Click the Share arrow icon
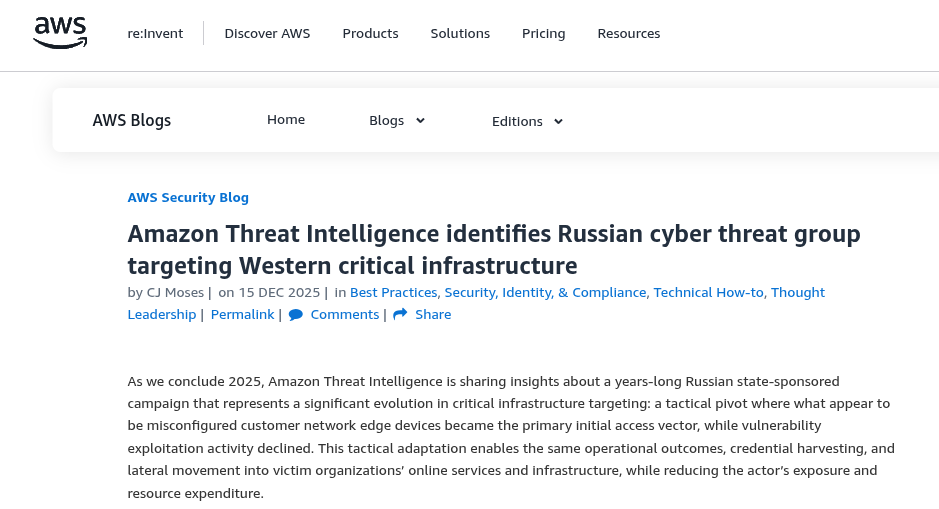Viewport: 939px width, 509px height. pyautogui.click(x=400, y=315)
